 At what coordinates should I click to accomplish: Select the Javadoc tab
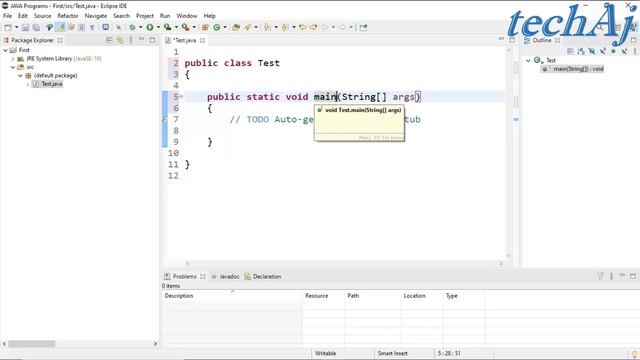(225, 276)
